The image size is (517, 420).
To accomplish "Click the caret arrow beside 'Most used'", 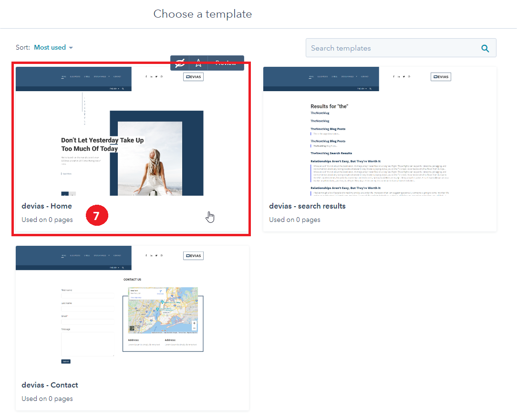I will tap(71, 48).
